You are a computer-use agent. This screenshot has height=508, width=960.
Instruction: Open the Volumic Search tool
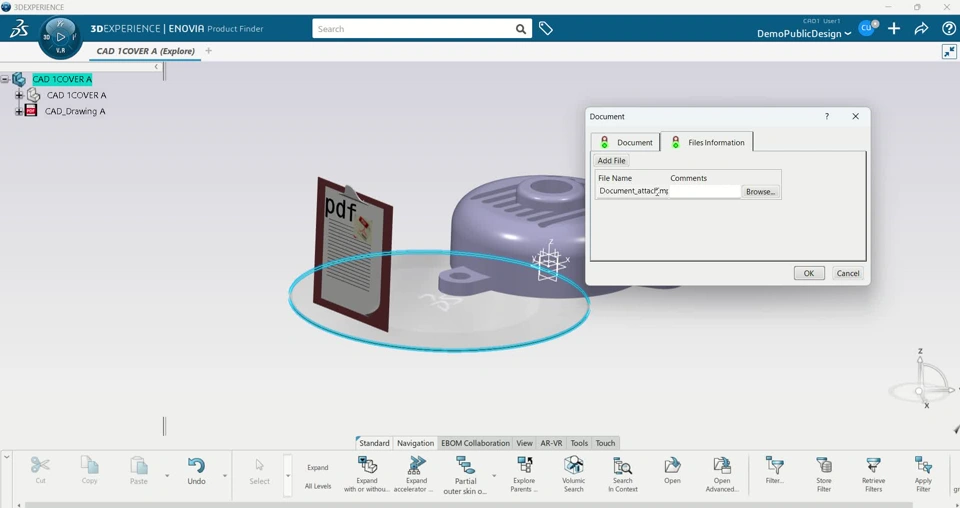(x=574, y=474)
